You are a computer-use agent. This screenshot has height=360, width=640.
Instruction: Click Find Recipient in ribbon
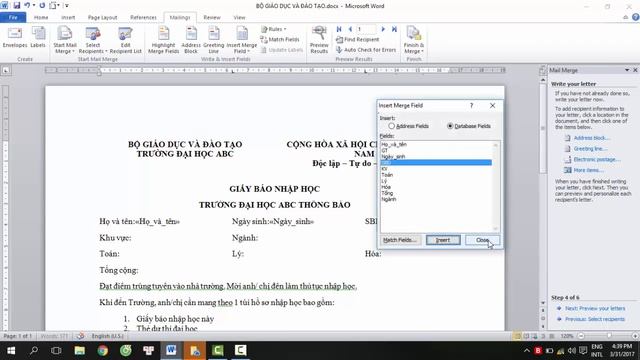pos(358,39)
